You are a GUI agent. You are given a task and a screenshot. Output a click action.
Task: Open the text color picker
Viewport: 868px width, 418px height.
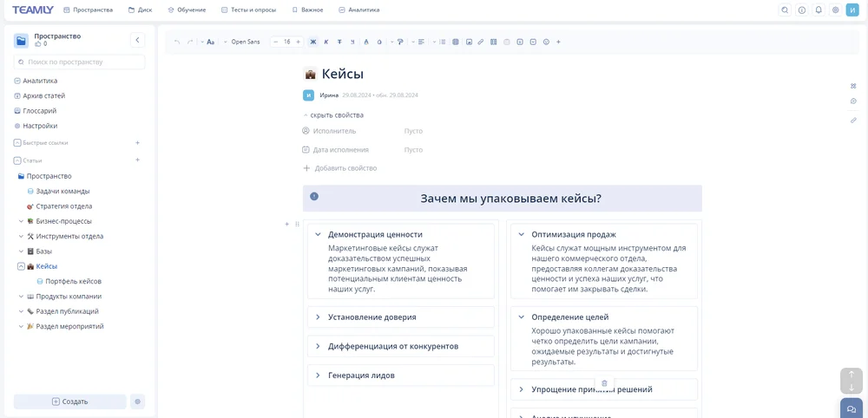coord(366,42)
